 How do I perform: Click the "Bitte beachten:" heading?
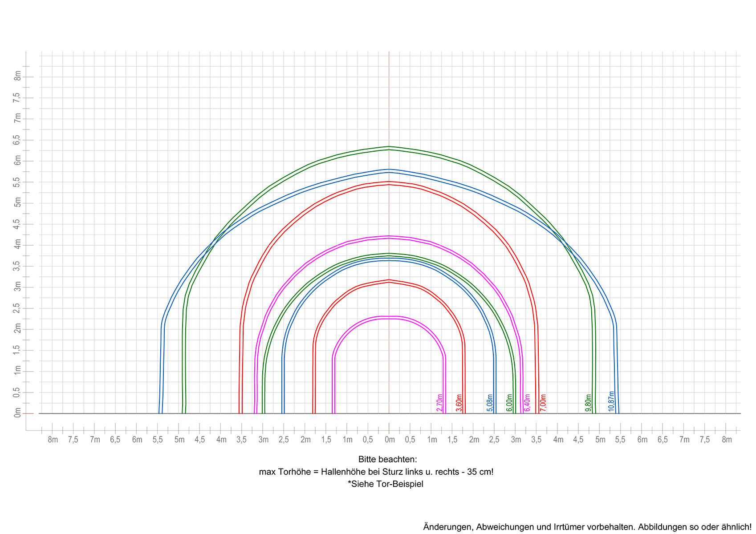coord(388,459)
